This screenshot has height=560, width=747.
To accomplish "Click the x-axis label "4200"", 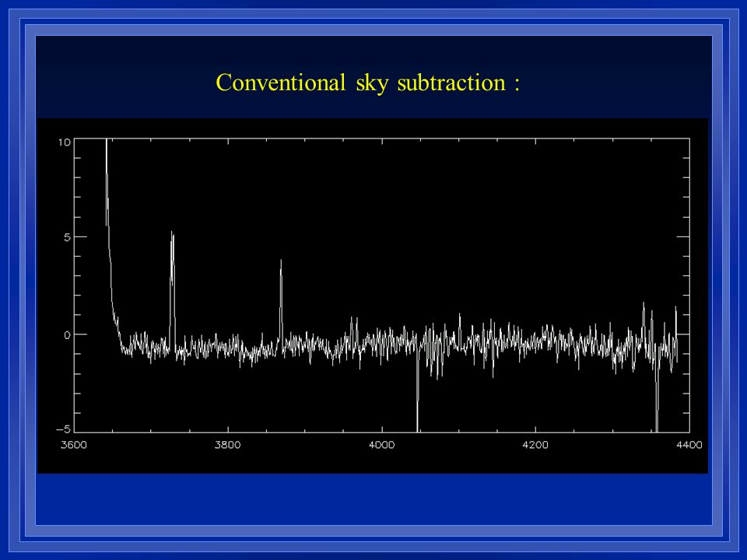I will click(x=535, y=445).
